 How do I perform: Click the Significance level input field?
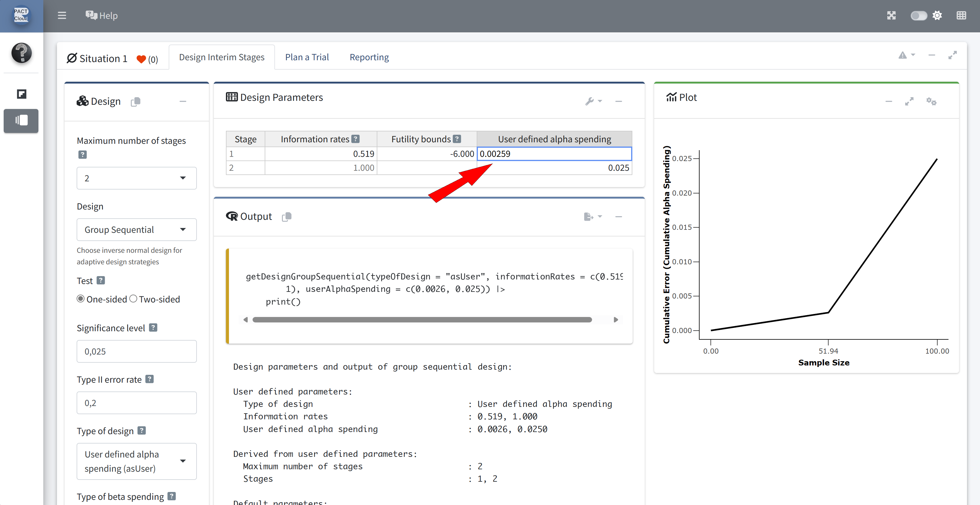tap(136, 351)
